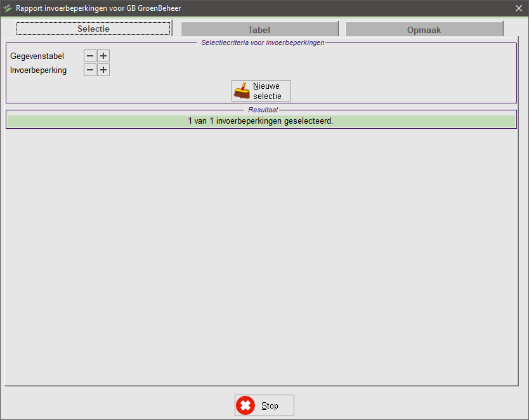Image resolution: width=529 pixels, height=420 pixels.
Task: Click the GroenBeheer app icon in title bar
Action: click(x=8, y=8)
